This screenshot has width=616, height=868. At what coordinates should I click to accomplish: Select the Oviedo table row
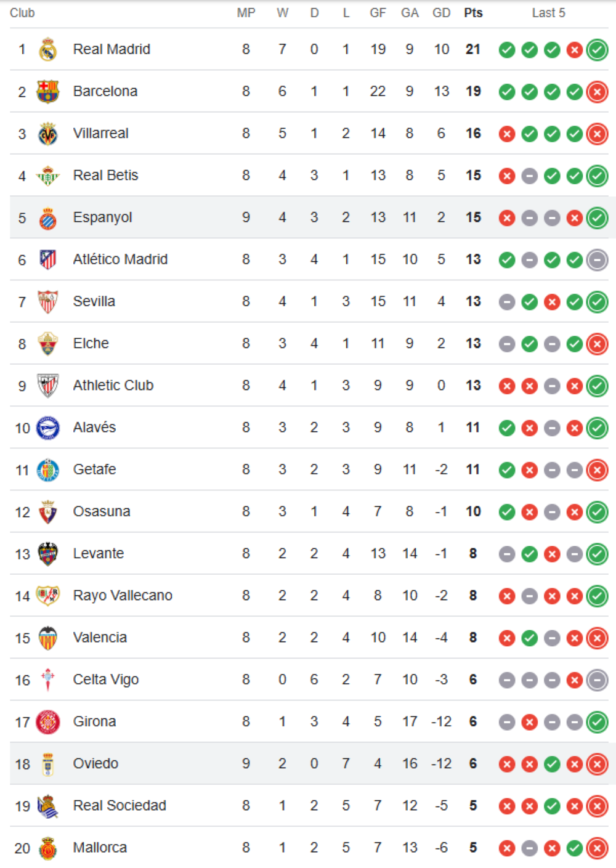pos(308,764)
